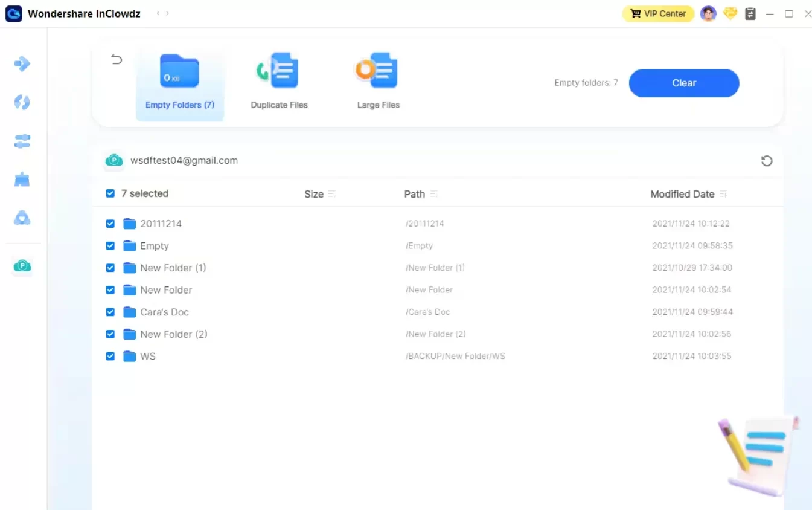This screenshot has height=510, width=812.
Task: Open the cloud drive icon in sidebar
Action: tap(22, 218)
